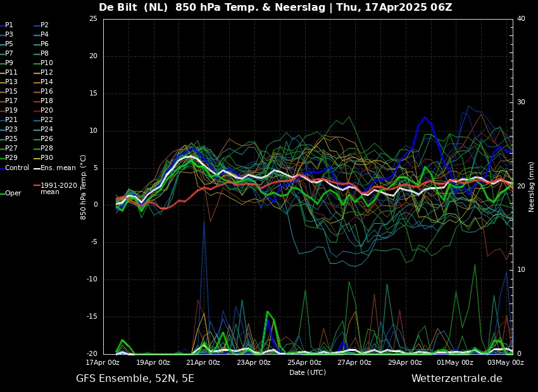538x392 pixels.
Task: Click the Control run legend entry
Action: [15, 168]
